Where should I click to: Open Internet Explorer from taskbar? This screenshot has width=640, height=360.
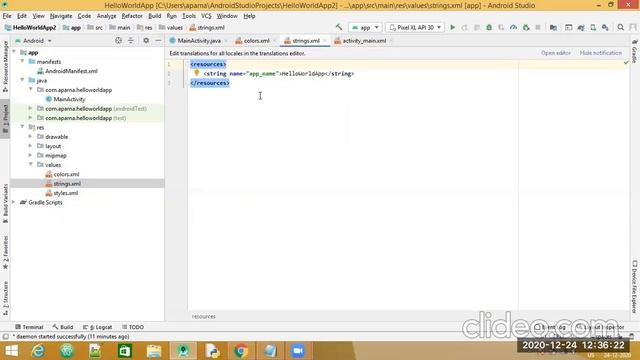pyautogui.click(x=38, y=351)
